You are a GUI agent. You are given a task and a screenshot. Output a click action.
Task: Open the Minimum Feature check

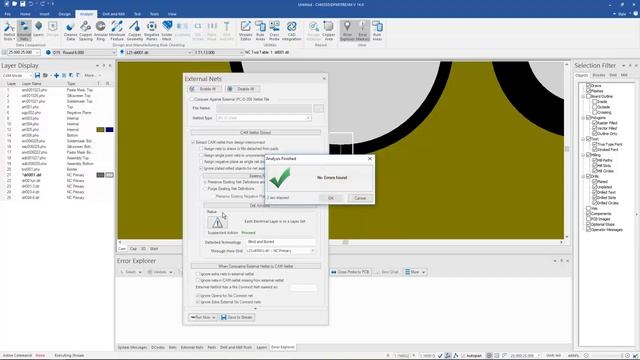pyautogui.click(x=117, y=31)
